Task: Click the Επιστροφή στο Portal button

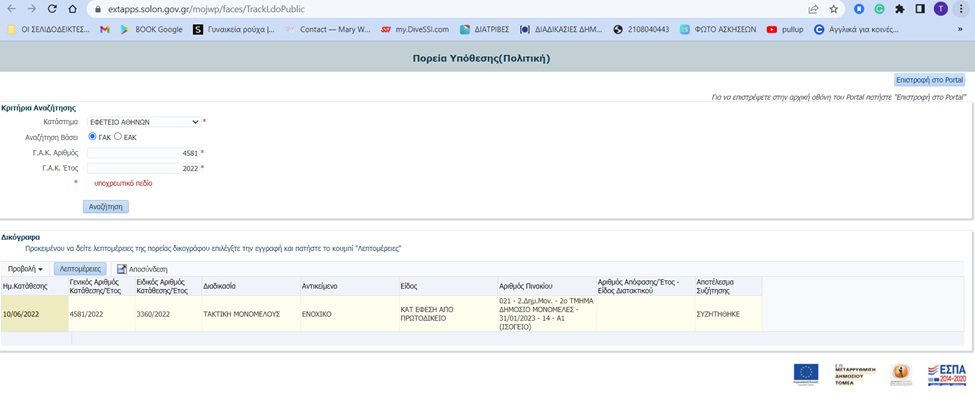Action: pyautogui.click(x=929, y=80)
